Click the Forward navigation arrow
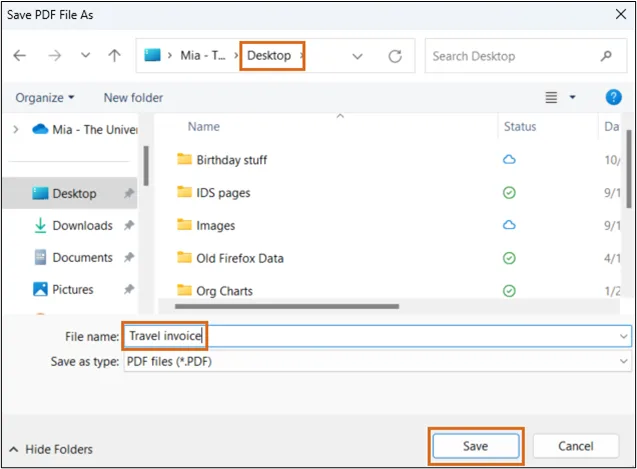 tap(54, 57)
